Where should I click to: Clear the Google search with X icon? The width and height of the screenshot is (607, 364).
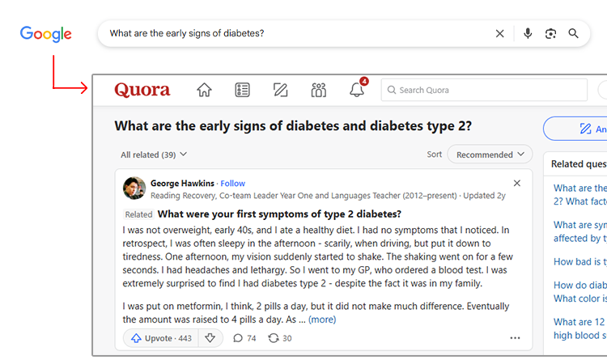pos(500,34)
